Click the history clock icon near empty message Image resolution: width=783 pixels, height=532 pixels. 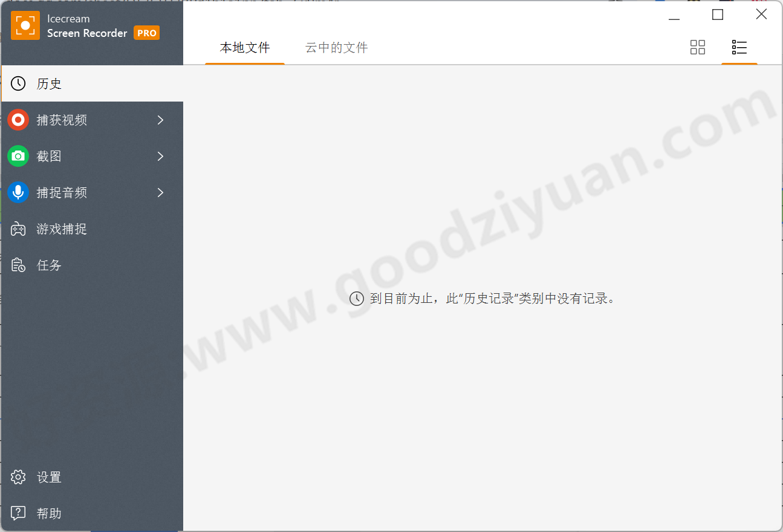[356, 298]
